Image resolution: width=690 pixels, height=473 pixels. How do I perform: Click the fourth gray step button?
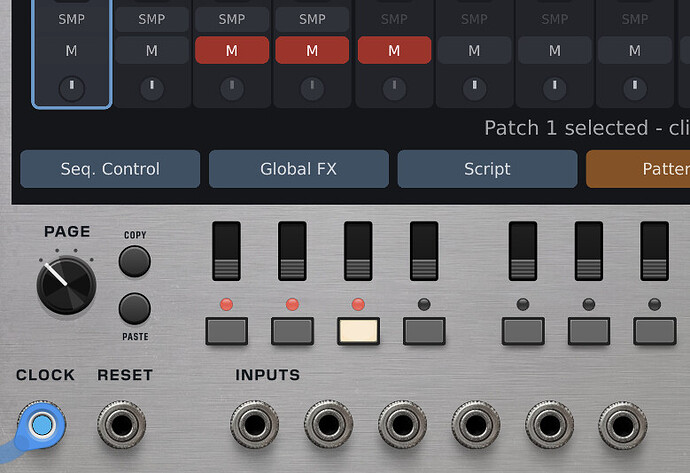click(424, 331)
